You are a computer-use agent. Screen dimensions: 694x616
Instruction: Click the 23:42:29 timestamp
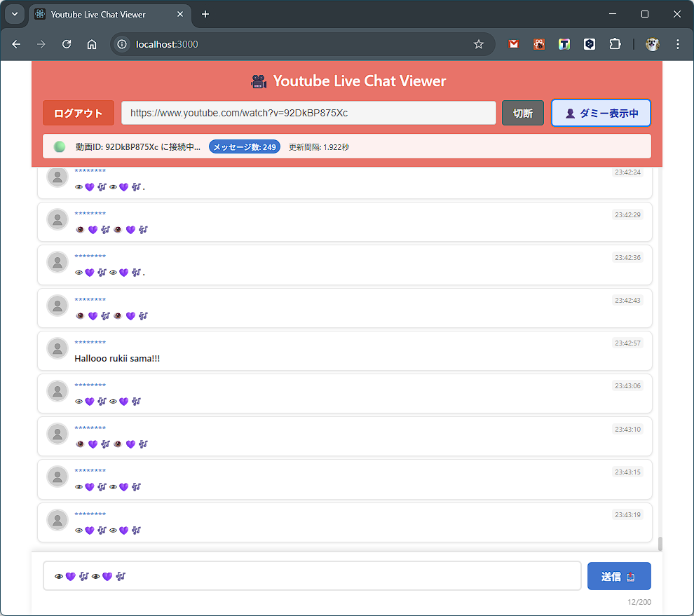pos(627,214)
